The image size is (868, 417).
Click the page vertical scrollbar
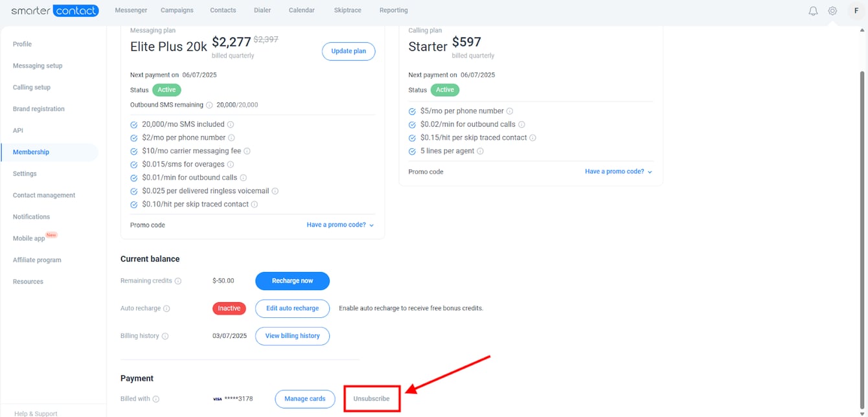pyautogui.click(x=862, y=194)
